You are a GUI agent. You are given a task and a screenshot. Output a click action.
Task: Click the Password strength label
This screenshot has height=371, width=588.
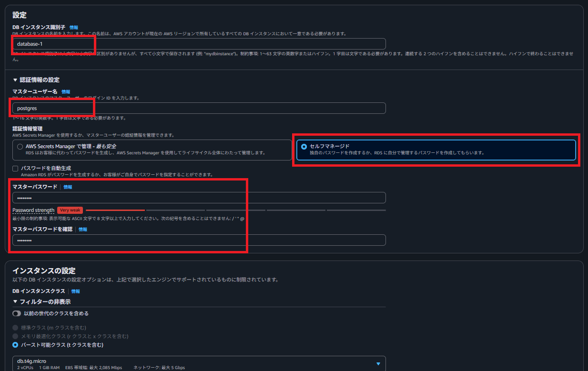click(x=33, y=210)
